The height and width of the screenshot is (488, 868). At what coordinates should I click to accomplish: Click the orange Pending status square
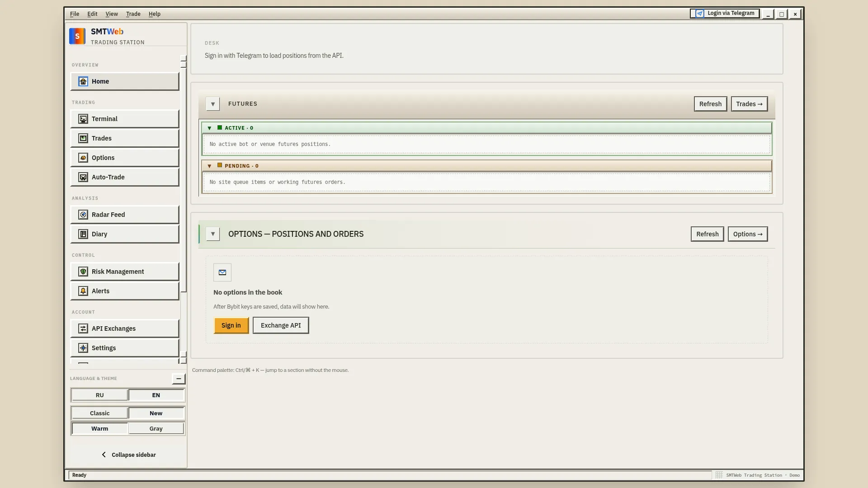pyautogui.click(x=220, y=165)
